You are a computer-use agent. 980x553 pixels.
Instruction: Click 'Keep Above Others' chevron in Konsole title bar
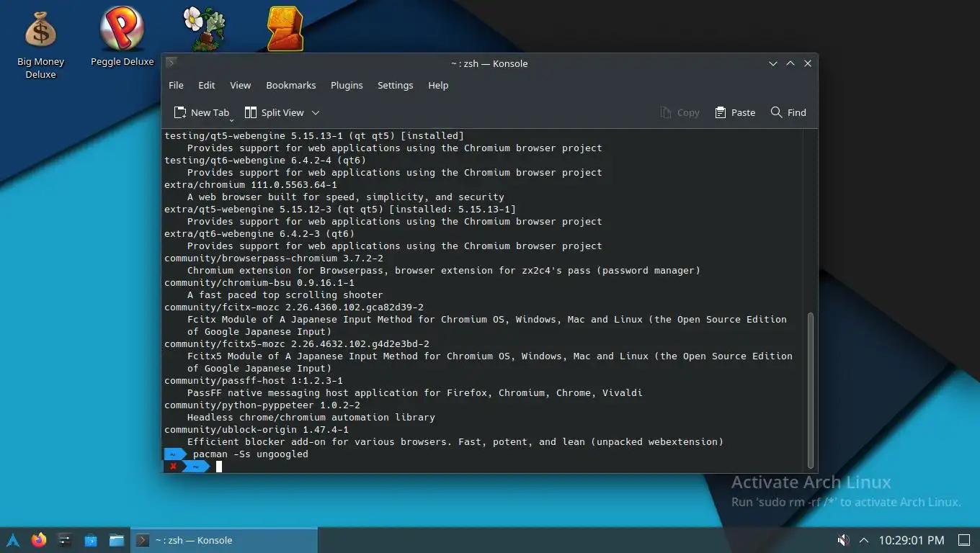790,63
